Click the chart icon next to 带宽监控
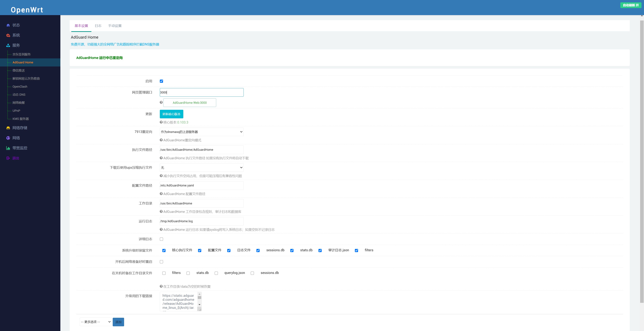Screen dimensions: 644x331 coord(8,148)
